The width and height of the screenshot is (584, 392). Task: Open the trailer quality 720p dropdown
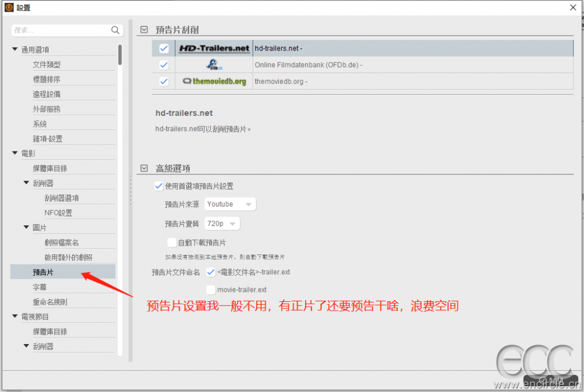pyautogui.click(x=223, y=223)
